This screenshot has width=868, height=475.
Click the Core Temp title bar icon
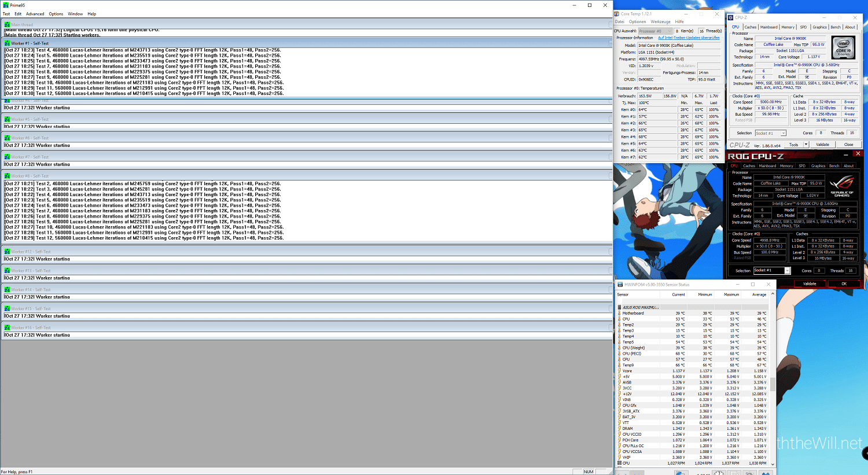point(617,14)
